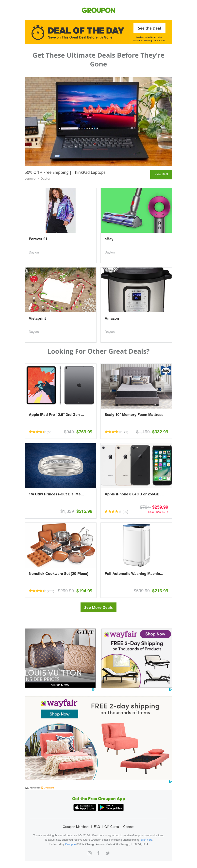Click the Twitter bird icon in footer
This screenshot has height=868, width=197.
point(108,853)
